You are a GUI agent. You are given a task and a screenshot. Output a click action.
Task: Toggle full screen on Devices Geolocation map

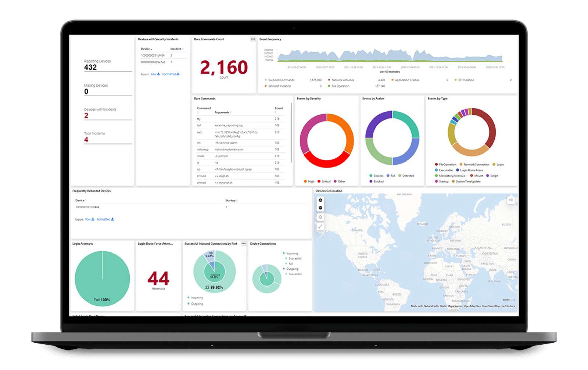pyautogui.click(x=320, y=226)
